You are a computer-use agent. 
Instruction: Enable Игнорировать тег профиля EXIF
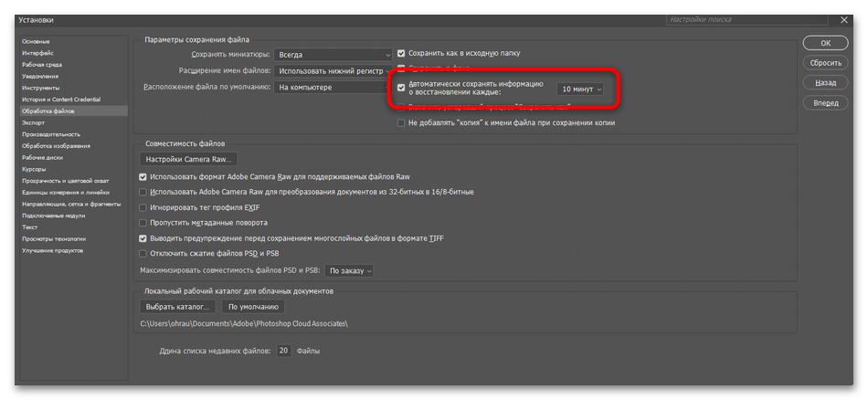(143, 207)
